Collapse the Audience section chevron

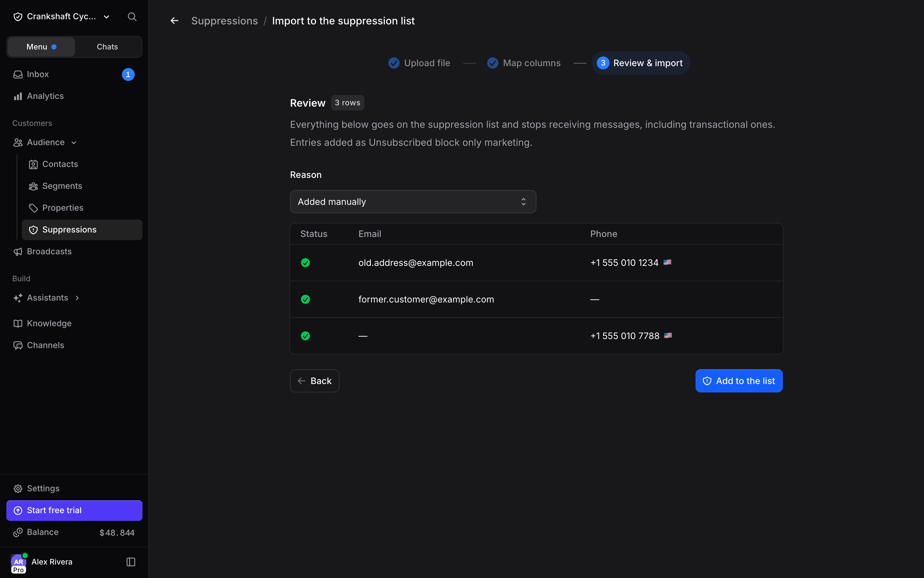[74, 143]
